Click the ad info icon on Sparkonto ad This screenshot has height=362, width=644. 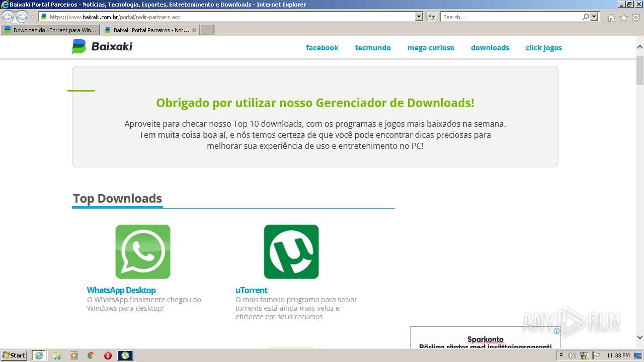(x=556, y=331)
